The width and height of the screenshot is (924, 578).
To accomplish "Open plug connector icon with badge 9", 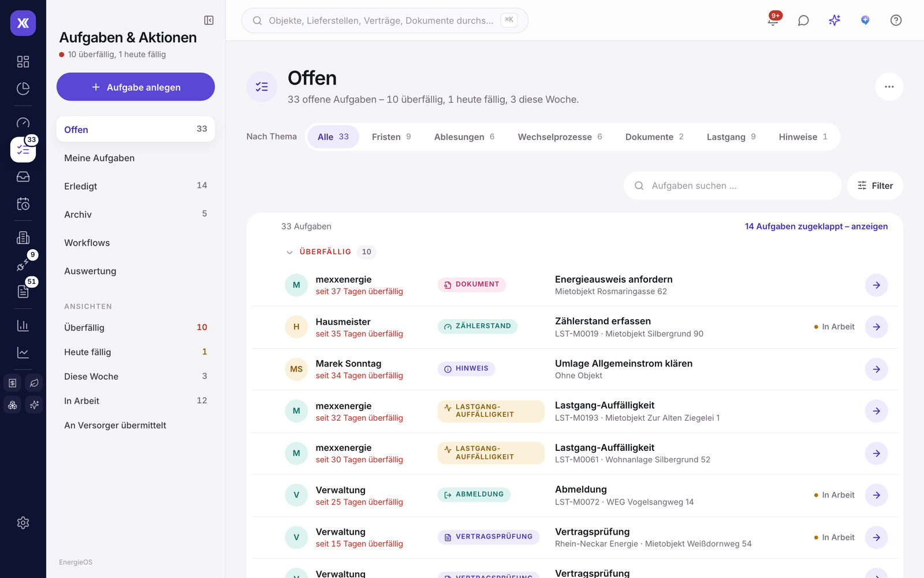I will click(23, 264).
